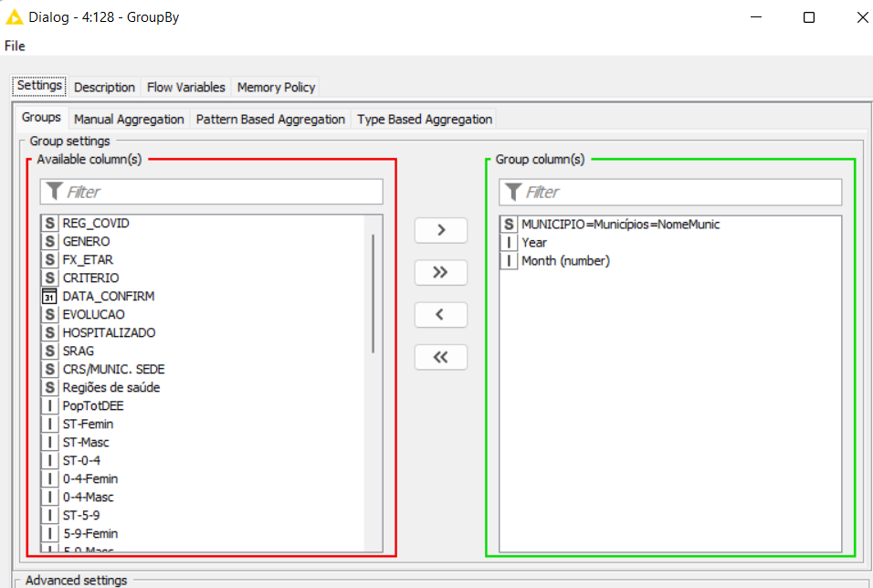Screen dimensions: 873x588
Task: Switch to the Description tab
Action: point(104,87)
